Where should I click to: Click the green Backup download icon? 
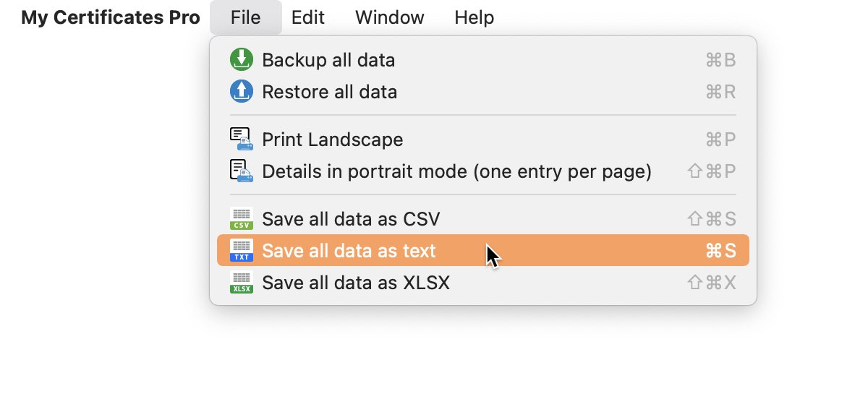241,60
